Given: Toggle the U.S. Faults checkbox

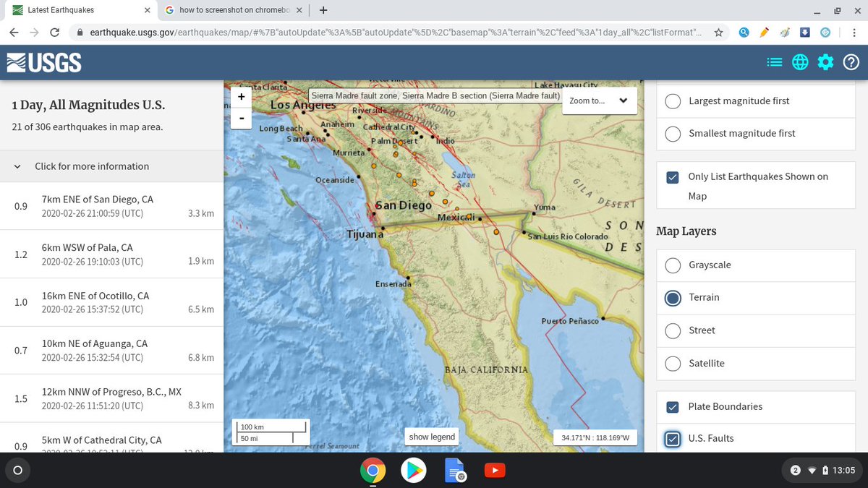Looking at the screenshot, I should tap(673, 439).
